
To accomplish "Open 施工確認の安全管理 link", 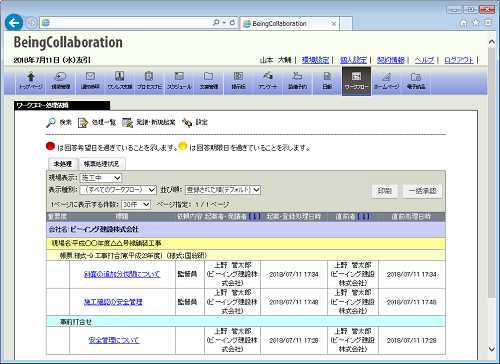I will click(113, 302).
